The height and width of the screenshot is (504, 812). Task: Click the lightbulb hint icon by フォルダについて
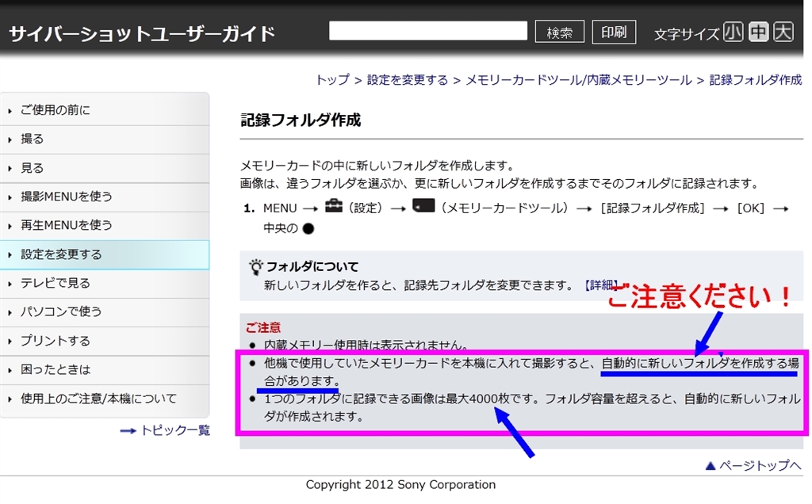point(255,267)
